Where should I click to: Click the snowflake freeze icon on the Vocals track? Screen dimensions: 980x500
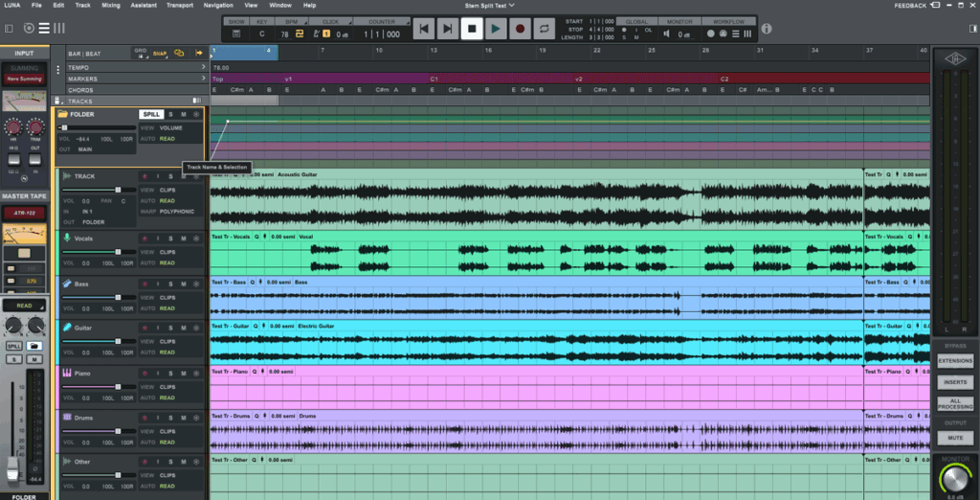[196, 239]
